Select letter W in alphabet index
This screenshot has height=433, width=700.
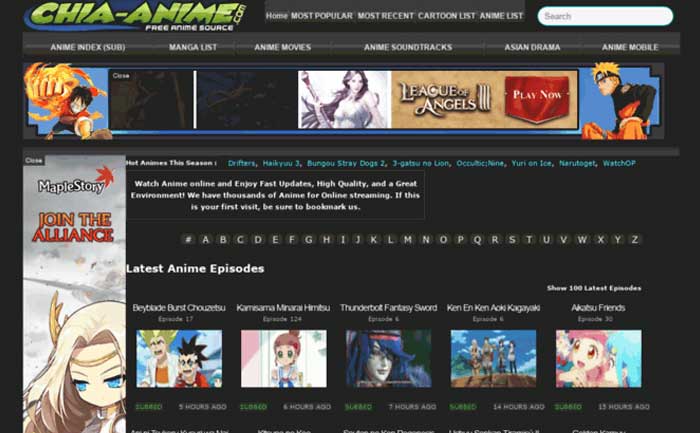pyautogui.click(x=582, y=239)
